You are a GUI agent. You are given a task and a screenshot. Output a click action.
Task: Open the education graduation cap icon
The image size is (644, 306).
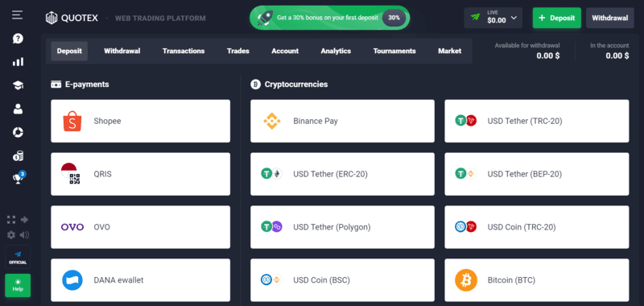pyautogui.click(x=18, y=85)
